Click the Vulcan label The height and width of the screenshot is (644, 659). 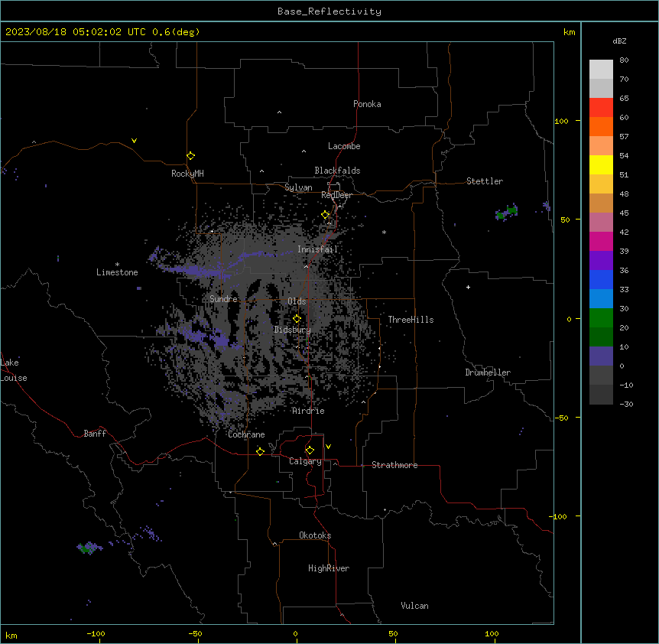pos(414,606)
